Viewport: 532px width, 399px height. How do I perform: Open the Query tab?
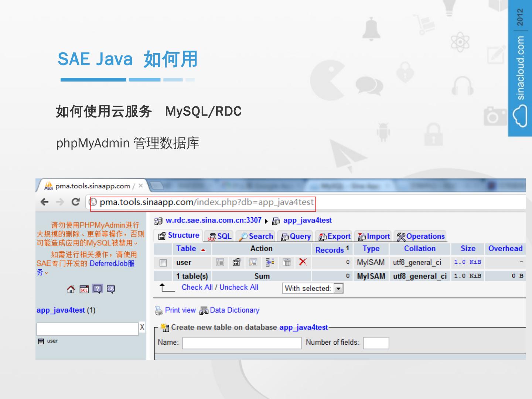coord(296,236)
